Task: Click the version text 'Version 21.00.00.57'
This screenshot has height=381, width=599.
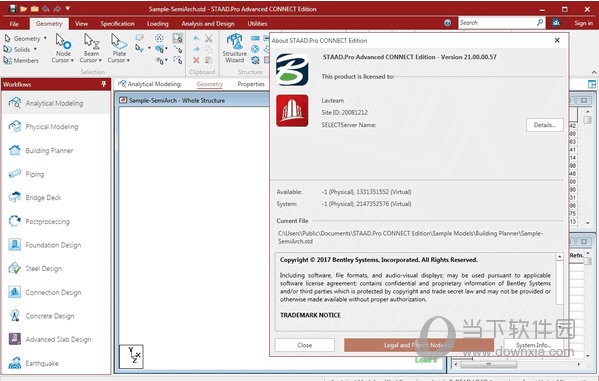Action: click(x=468, y=57)
